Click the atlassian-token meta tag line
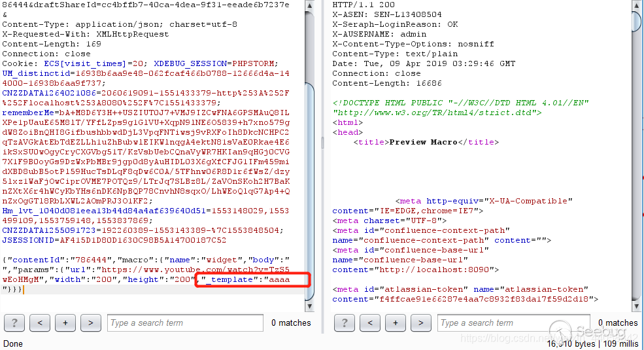644x350 pixels. coord(465,294)
